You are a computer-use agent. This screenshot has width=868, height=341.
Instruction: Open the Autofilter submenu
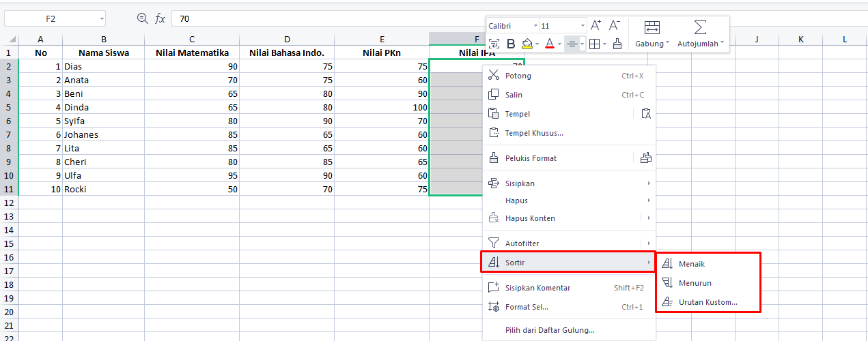pyautogui.click(x=568, y=243)
